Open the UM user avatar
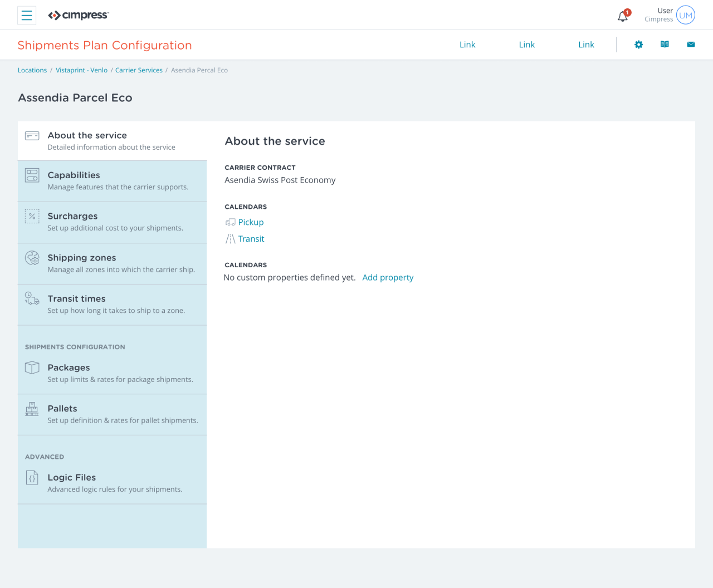Screen dimensions: 713x588 (x=686, y=15)
